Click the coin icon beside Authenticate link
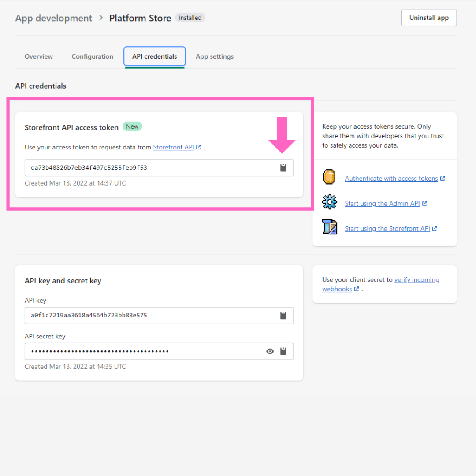Image resolution: width=476 pixels, height=476 pixels. [329, 177]
